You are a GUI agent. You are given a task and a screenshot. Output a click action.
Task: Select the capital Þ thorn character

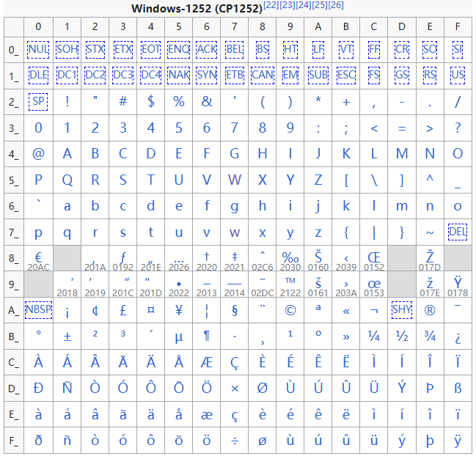point(430,388)
